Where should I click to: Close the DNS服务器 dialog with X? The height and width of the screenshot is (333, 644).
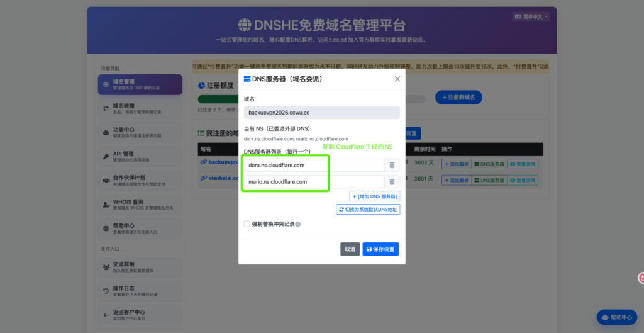point(397,79)
